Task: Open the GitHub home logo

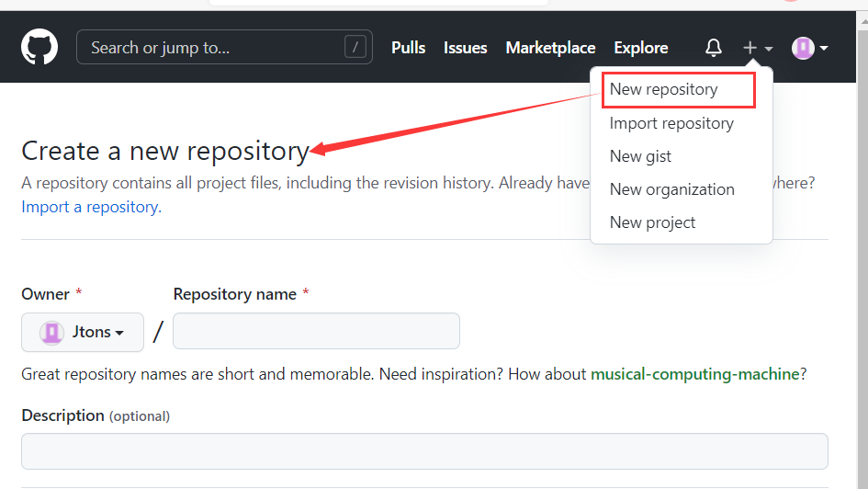Action: pyautogui.click(x=39, y=47)
